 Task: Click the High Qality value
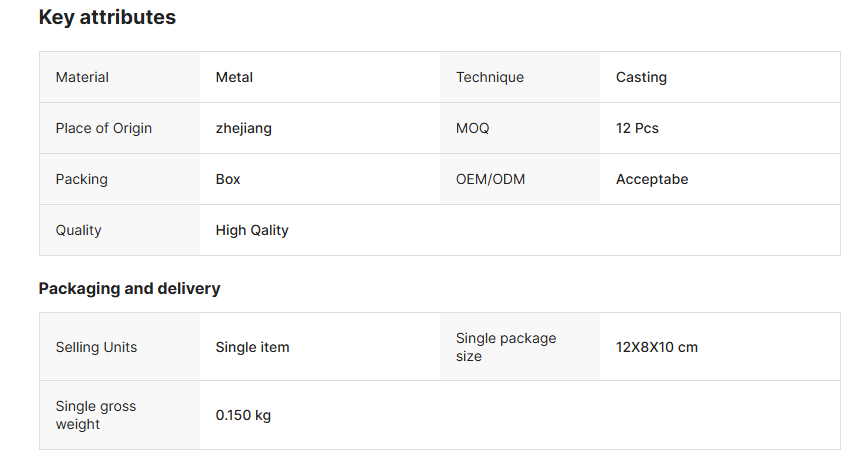pos(252,230)
